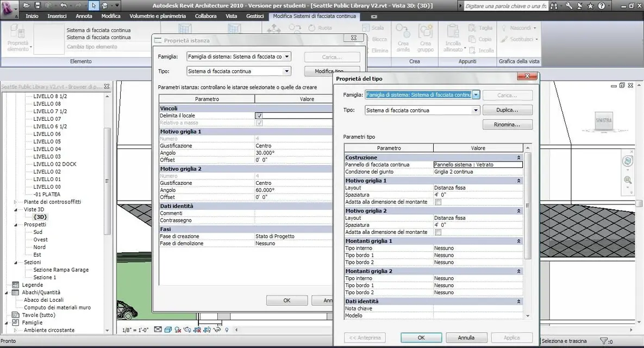Select LIVELLO 02 DOCK in project browser
Viewport: 644px width, 348px height.
click(55, 164)
